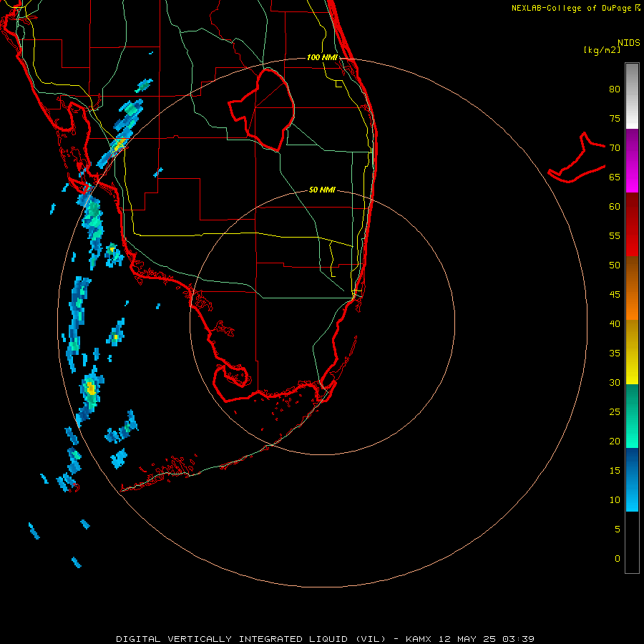Click the red island outline east of Florida
The height and width of the screenshot is (644, 644).
(x=577, y=157)
